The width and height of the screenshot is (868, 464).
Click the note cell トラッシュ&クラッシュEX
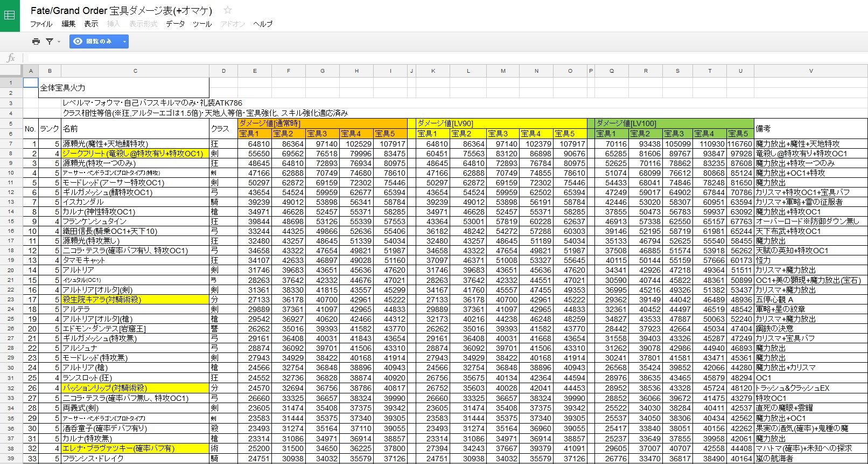811,388
